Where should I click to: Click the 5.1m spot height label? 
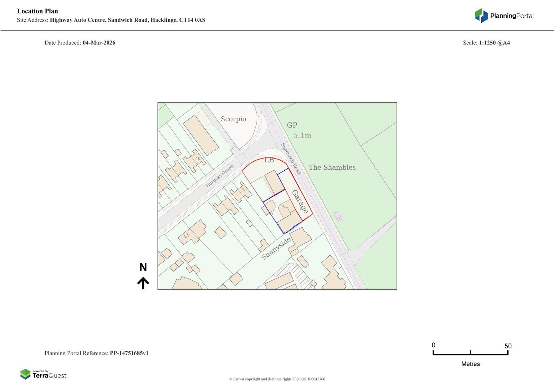point(302,135)
